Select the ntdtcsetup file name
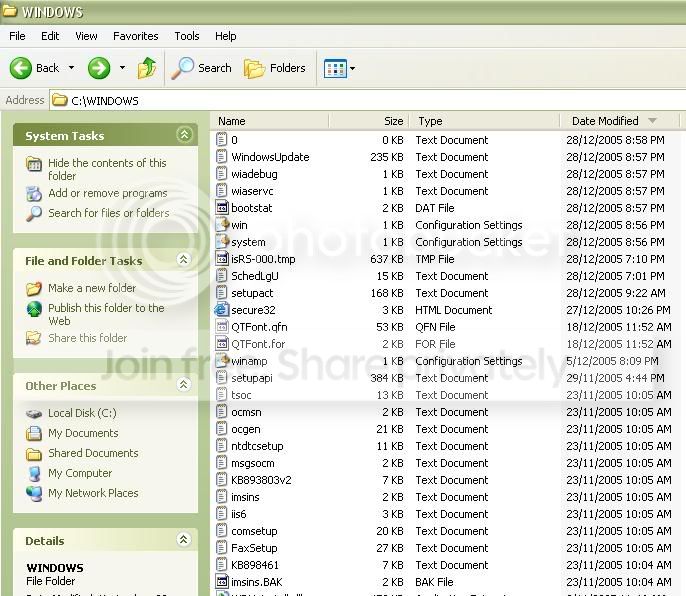686x596 pixels. point(257,446)
